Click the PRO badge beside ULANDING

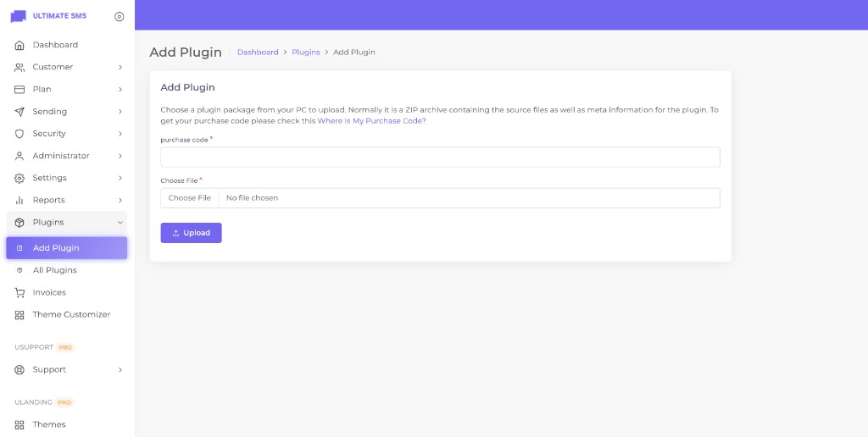64,403
